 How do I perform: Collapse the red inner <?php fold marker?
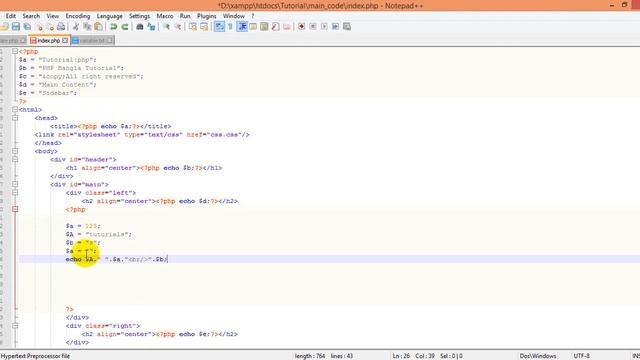click(15, 209)
